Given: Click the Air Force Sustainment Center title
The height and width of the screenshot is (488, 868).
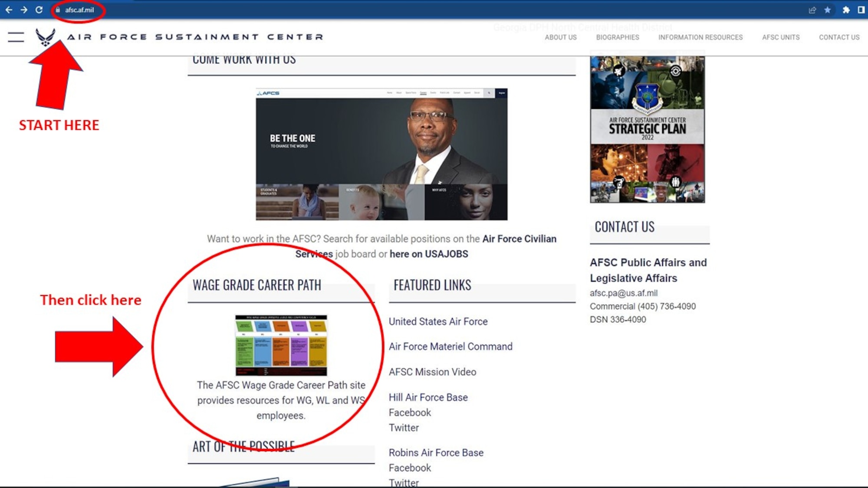Looking at the screenshot, I should (195, 37).
